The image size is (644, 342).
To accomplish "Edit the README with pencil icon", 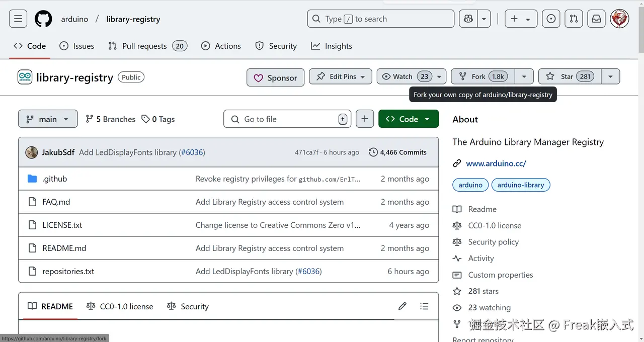I will click(403, 306).
